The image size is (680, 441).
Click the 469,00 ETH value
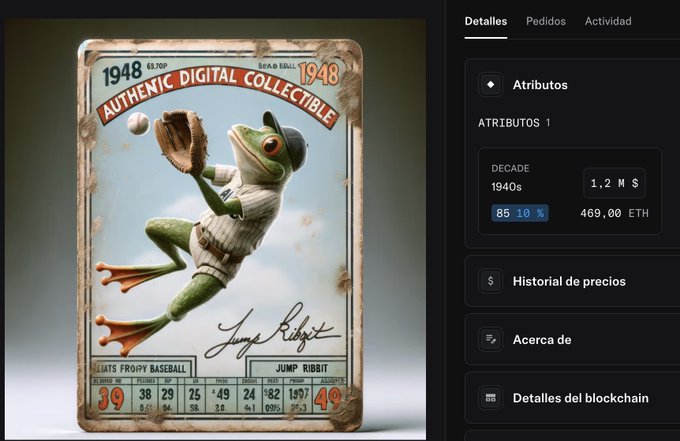point(614,213)
